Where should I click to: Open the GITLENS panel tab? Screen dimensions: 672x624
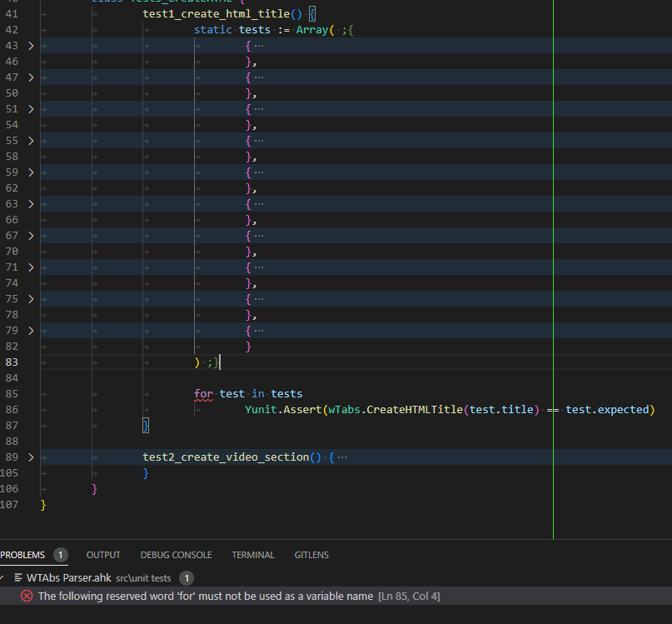311,554
